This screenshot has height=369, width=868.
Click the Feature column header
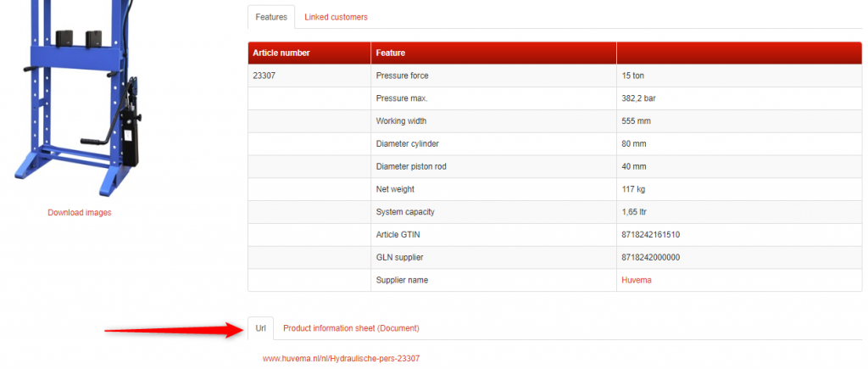(x=391, y=53)
